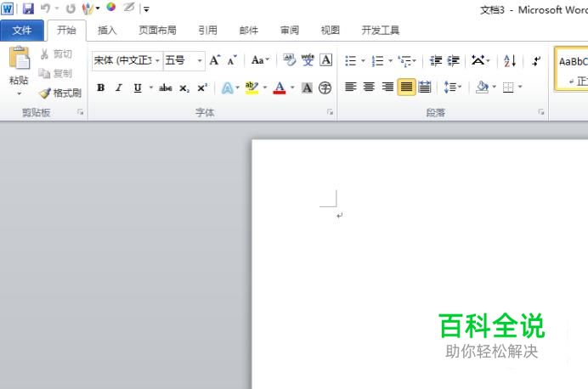Apply the red font color
588x389 pixels.
click(x=280, y=87)
